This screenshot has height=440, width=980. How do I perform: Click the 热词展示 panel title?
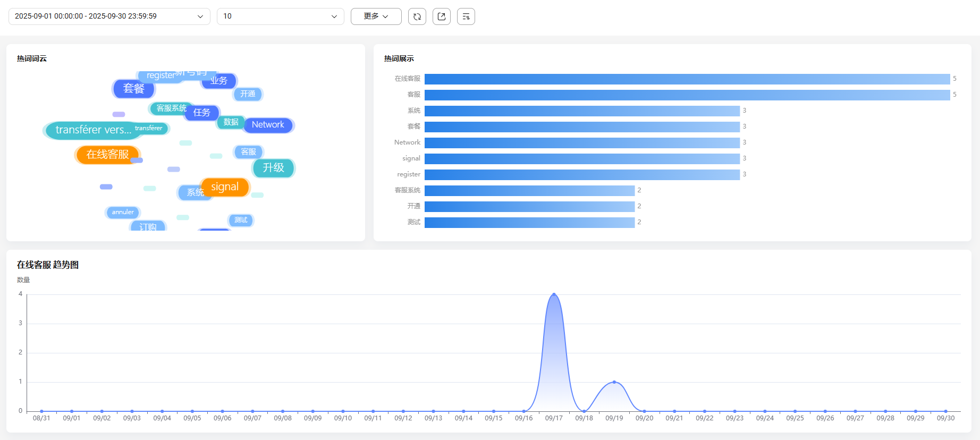[x=399, y=59]
